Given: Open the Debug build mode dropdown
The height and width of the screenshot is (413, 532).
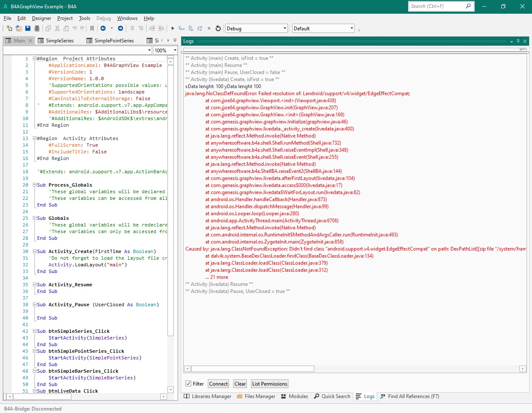Looking at the screenshot, I should tap(256, 28).
